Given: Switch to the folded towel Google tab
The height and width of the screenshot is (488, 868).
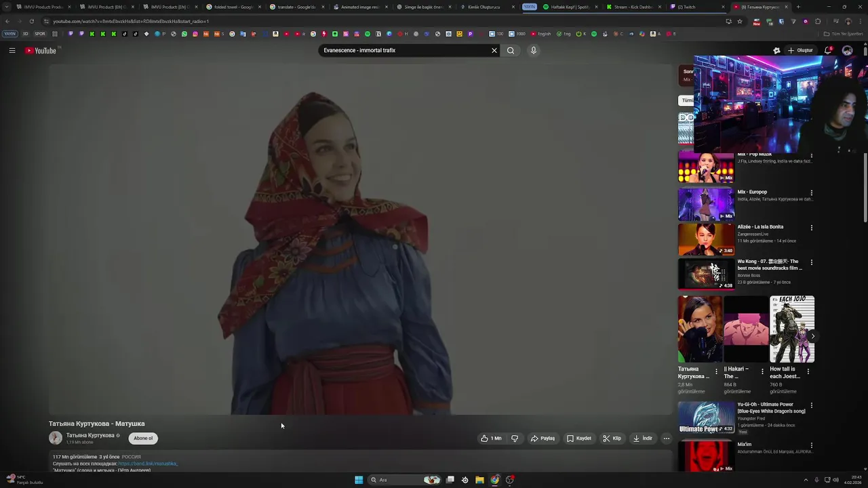Looking at the screenshot, I should (x=233, y=7).
